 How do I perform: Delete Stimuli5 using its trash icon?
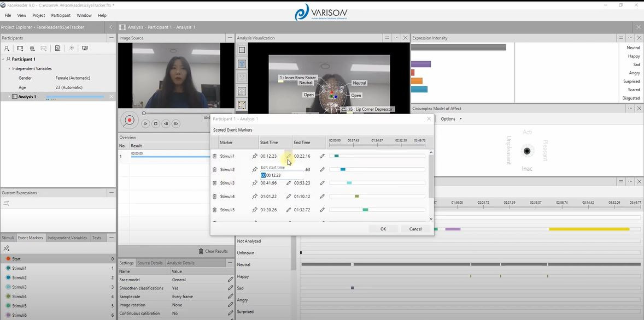[x=214, y=209]
